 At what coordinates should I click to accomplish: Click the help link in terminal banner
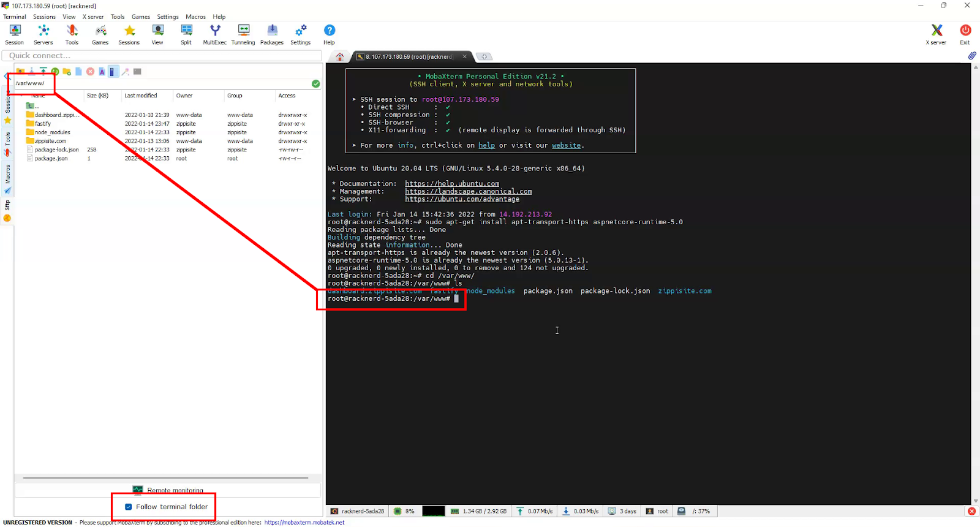click(486, 145)
